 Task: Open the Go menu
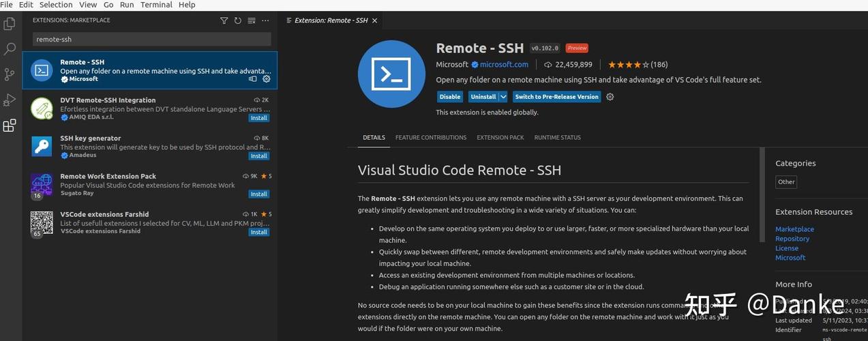pyautogui.click(x=108, y=5)
